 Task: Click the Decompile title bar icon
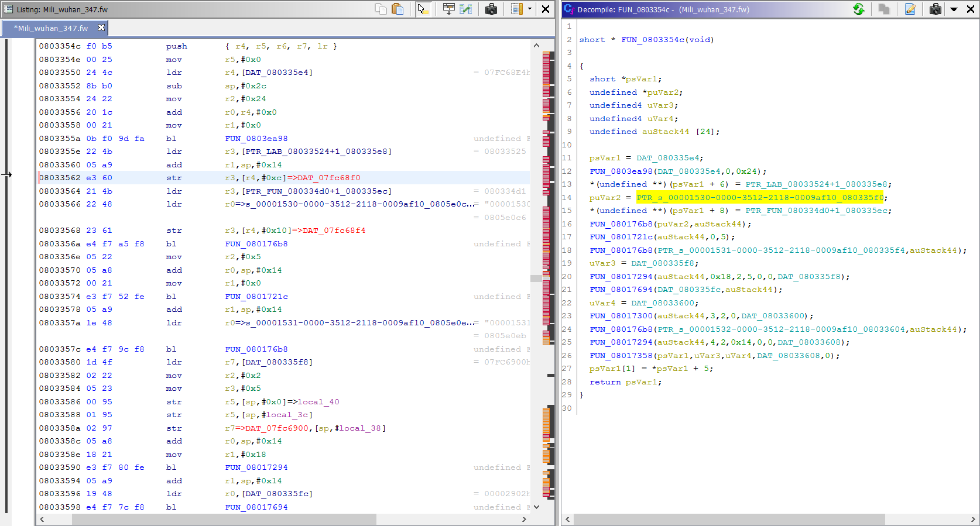[568, 9]
